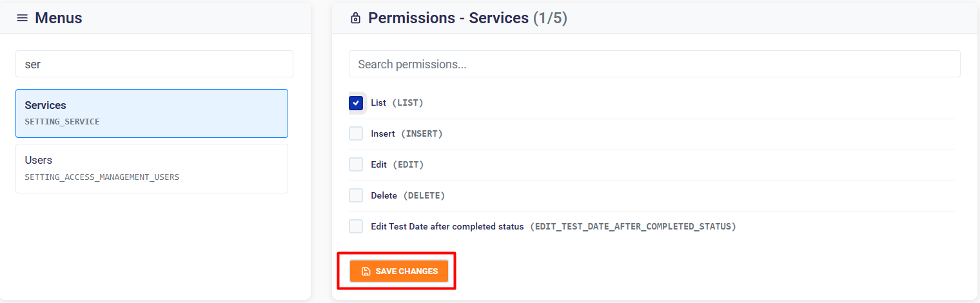Click the lock icon beside Permissions
The height and width of the screenshot is (303, 980).
[355, 19]
